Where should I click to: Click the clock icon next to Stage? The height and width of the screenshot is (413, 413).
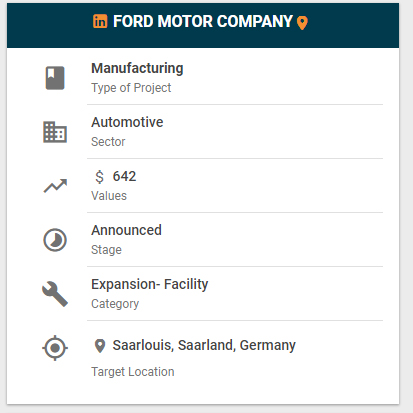55,240
